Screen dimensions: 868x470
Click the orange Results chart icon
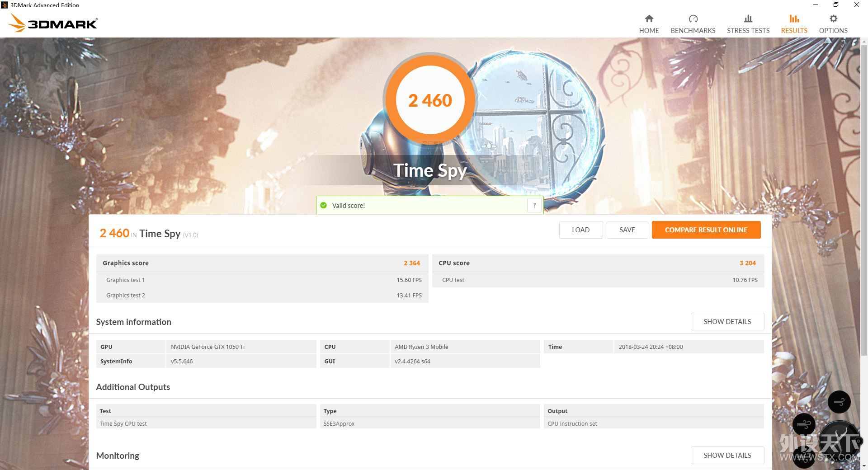point(794,19)
